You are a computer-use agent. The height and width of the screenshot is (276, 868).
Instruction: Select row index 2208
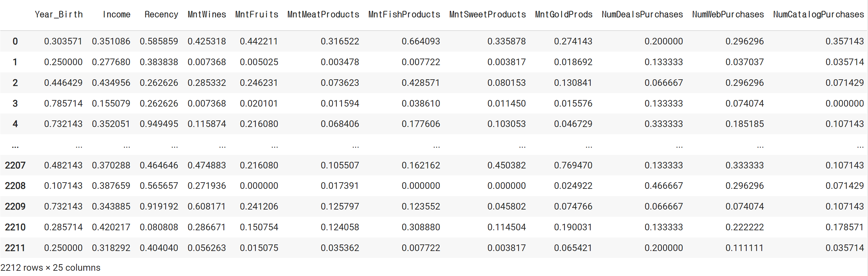(15, 186)
